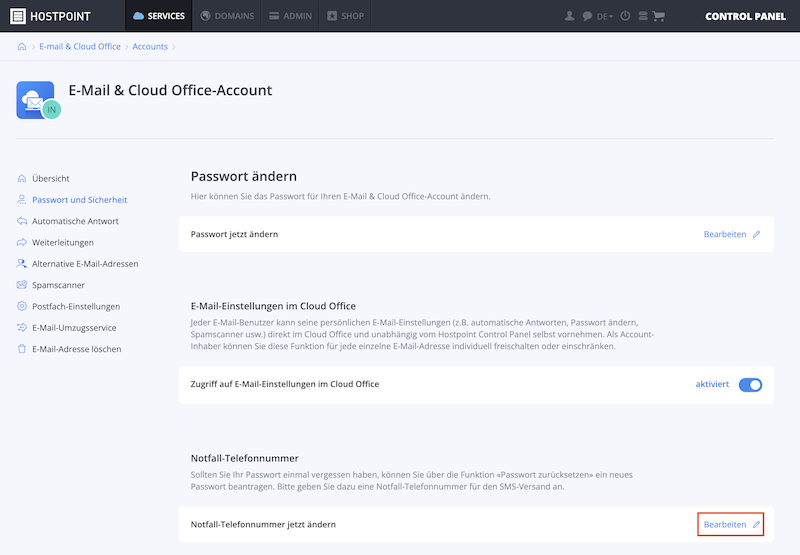Click the aktiviert status label
The width and height of the screenshot is (800, 555).
point(712,384)
